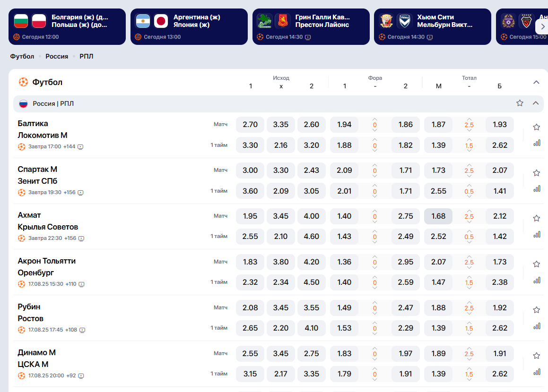Open Акрон Тольятти vs Оренбург match details
Screen dimensions: 548x392
(x=46, y=267)
